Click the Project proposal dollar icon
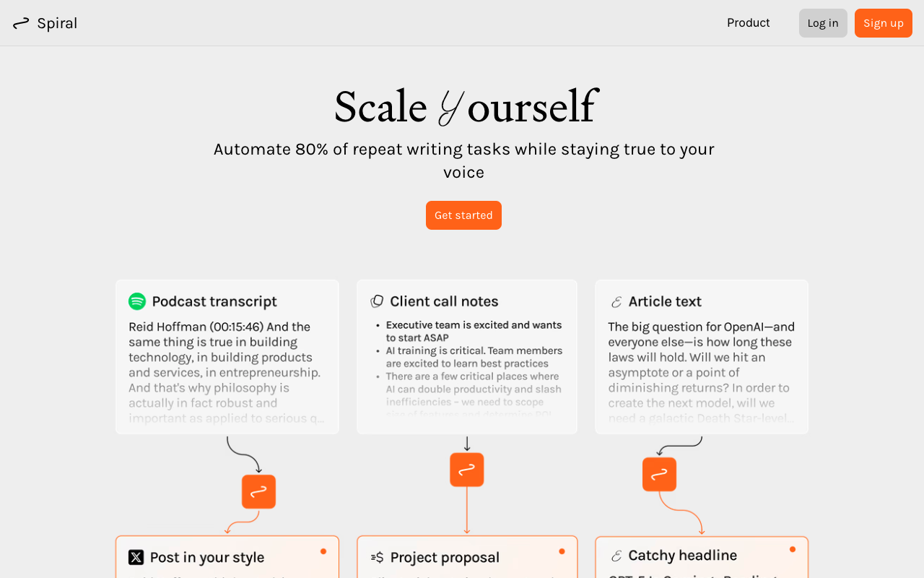Screen dimensions: 924x578 click(x=377, y=557)
